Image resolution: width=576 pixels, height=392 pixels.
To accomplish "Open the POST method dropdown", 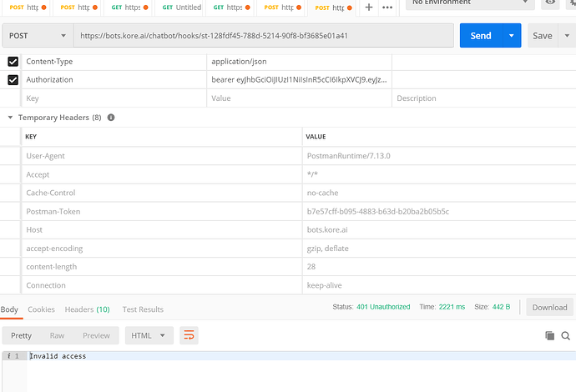I will (38, 36).
